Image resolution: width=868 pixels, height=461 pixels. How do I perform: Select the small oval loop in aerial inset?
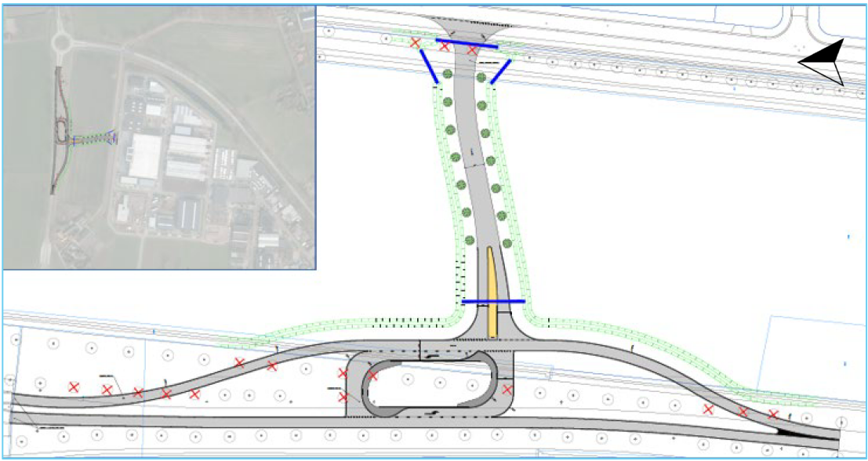60,132
